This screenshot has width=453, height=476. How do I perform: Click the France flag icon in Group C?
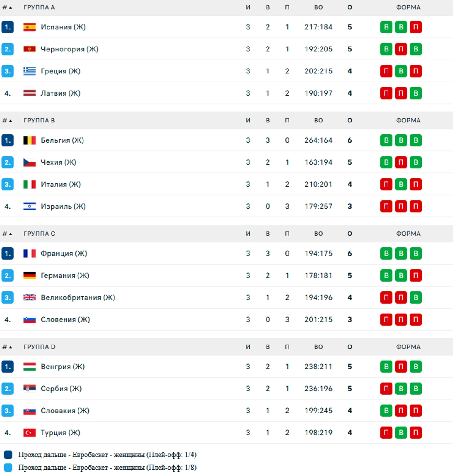29,253
